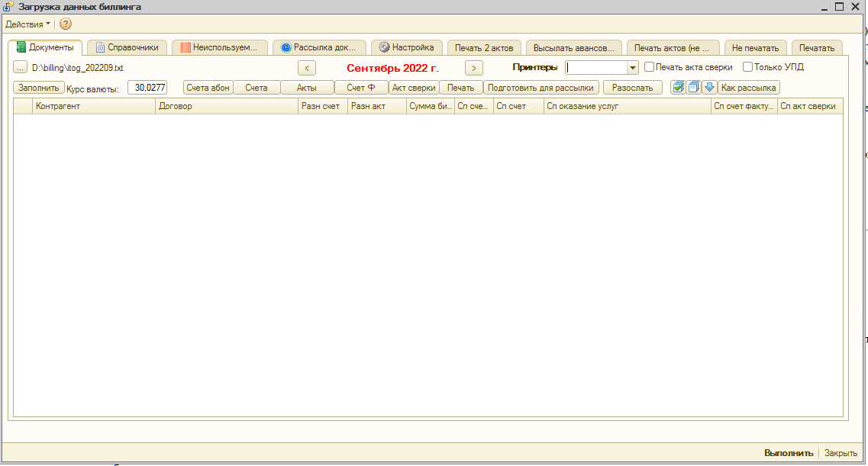The image size is (868, 466).
Task: Click the Подготовить для рассылки button
Action: 540,88
